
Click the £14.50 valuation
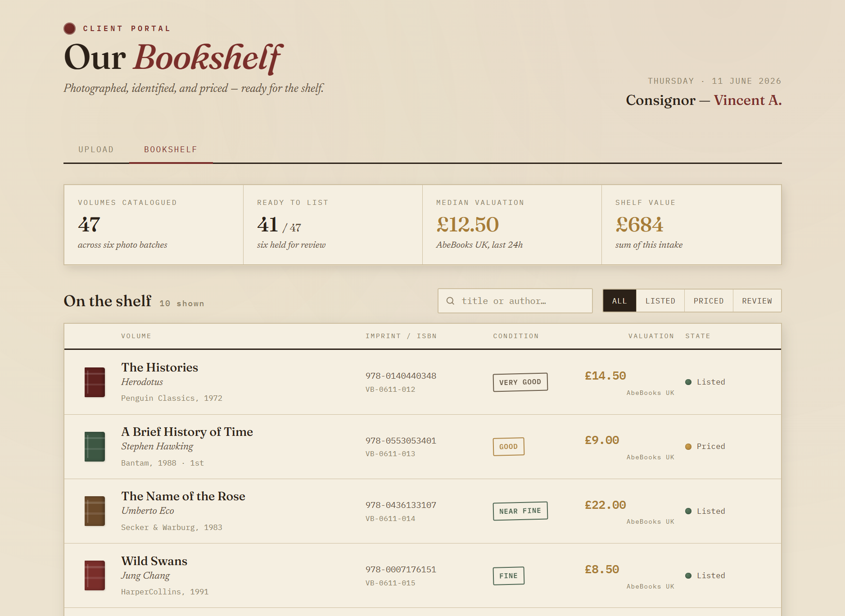point(605,376)
